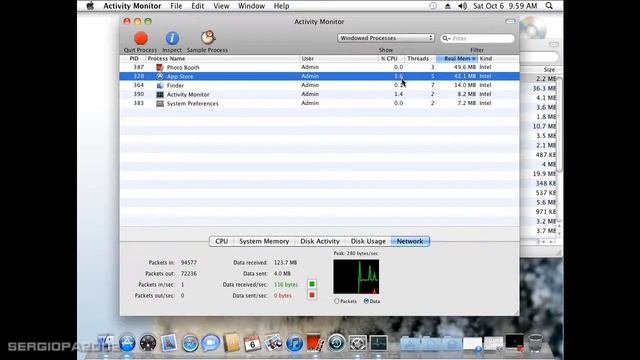Open iChat from the Dock
Screen dimensions: 640x360
point(211,343)
